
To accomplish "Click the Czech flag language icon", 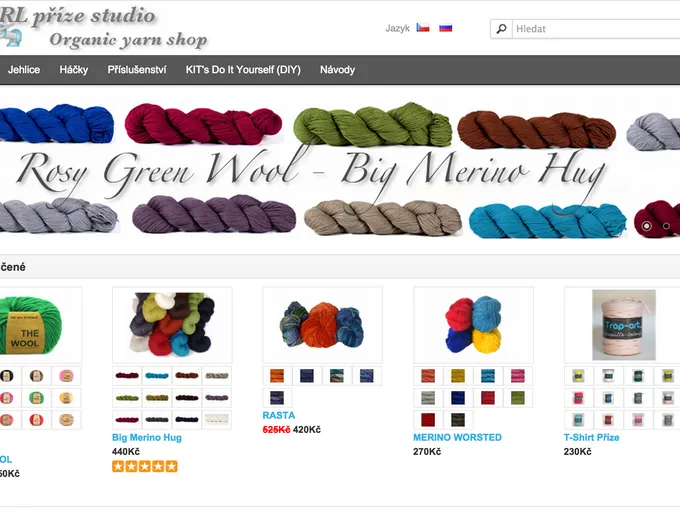I will (423, 28).
